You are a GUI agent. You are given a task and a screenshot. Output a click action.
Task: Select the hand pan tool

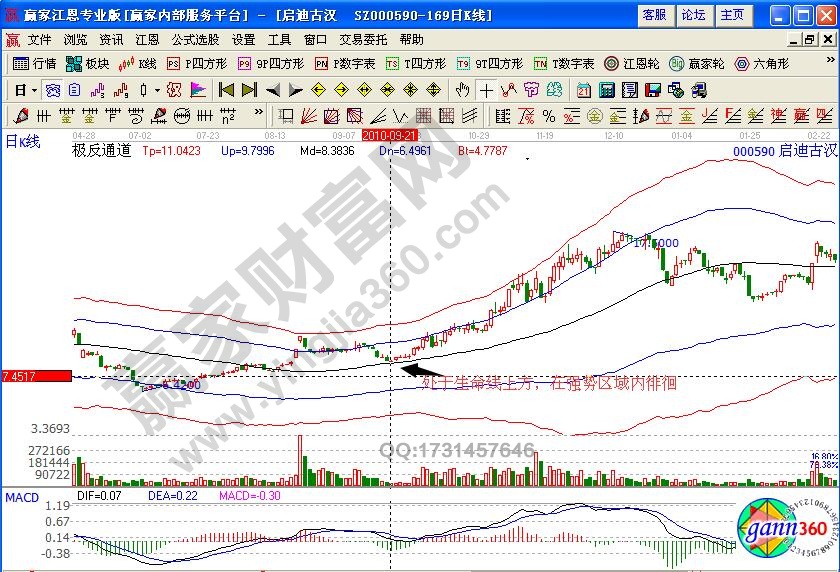tap(462, 90)
